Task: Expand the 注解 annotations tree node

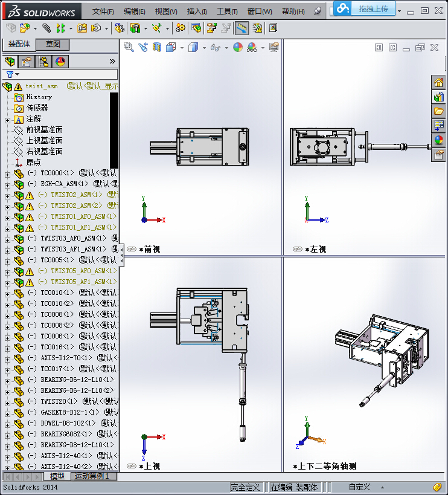Action: point(8,120)
